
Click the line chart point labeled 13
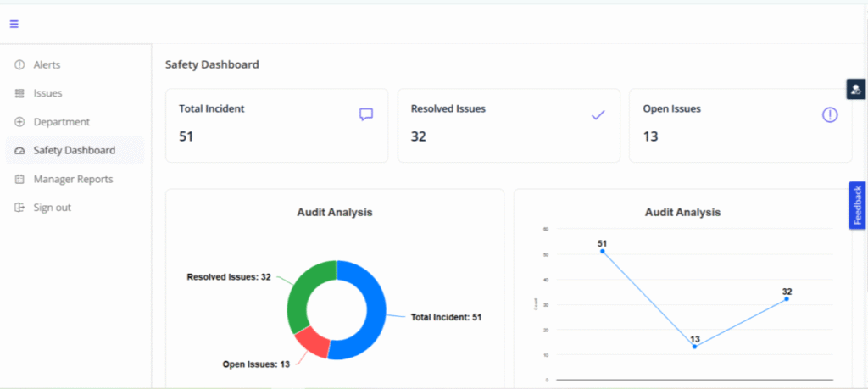(694, 347)
